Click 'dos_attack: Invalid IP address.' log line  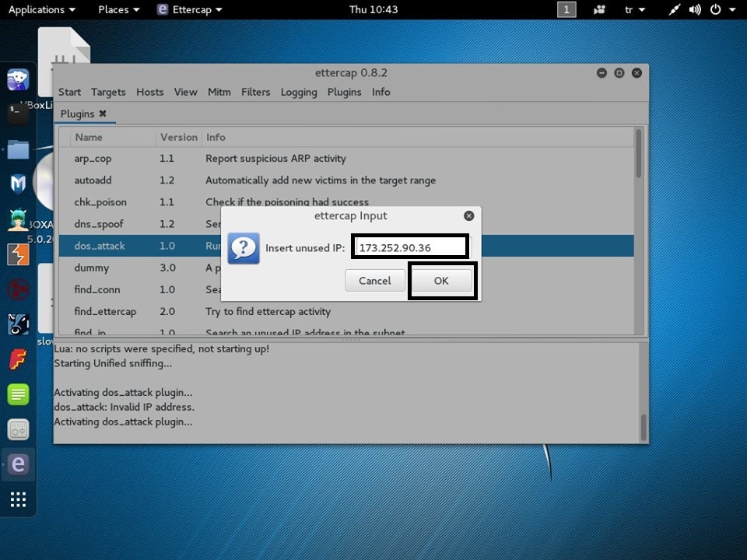click(124, 407)
